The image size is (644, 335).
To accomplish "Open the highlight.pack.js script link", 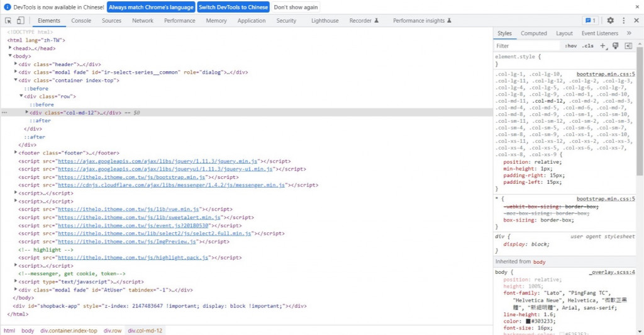I will pos(133,258).
